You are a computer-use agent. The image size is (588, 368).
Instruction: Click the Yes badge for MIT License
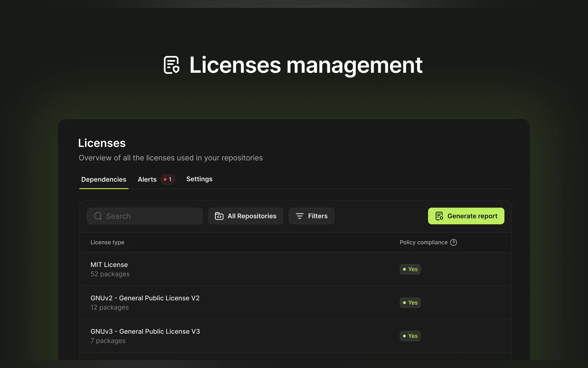[410, 269]
